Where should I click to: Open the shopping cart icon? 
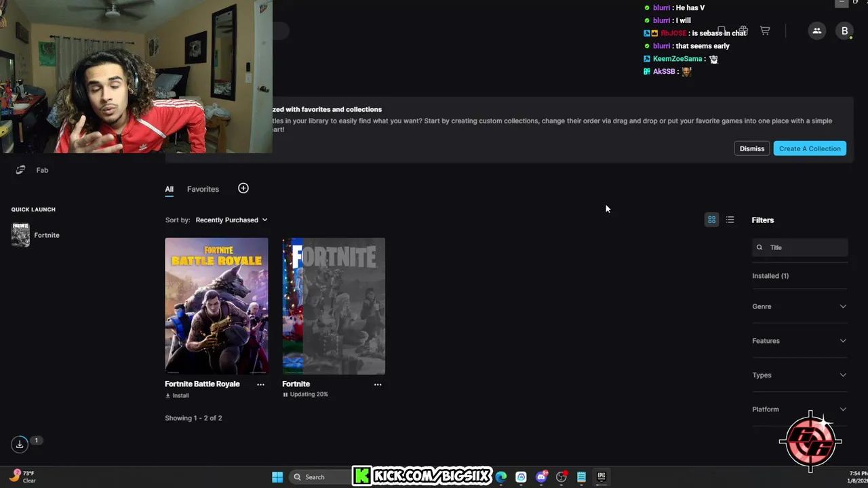[x=765, y=30]
